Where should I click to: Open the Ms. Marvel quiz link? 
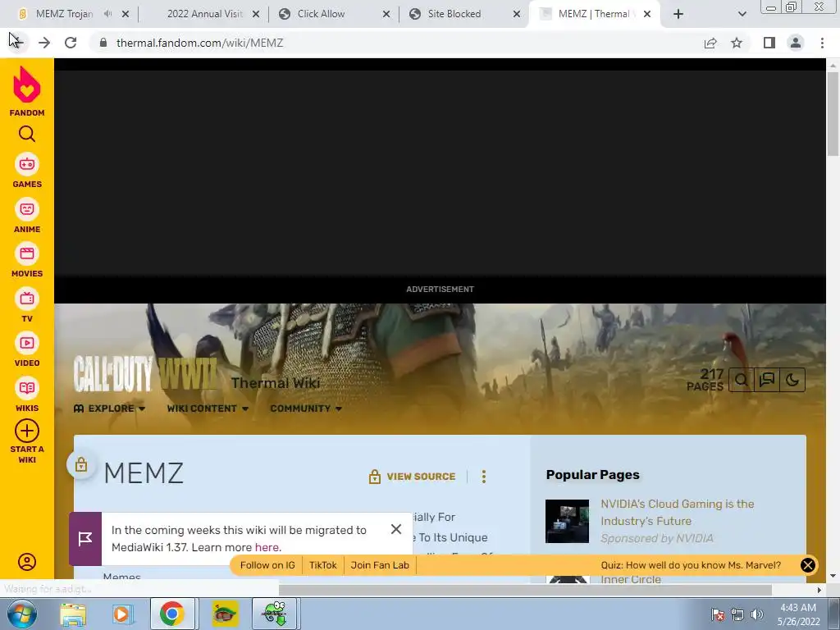(691, 565)
